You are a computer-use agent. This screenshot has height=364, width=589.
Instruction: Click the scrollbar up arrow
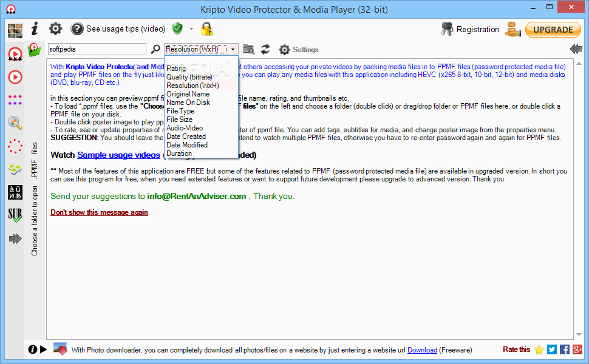click(579, 64)
